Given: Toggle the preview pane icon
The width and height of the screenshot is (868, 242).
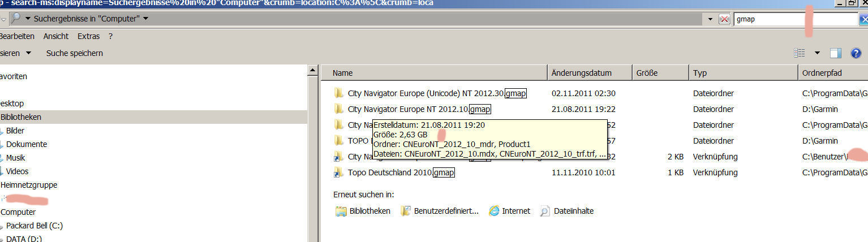Looking at the screenshot, I should point(835,53).
